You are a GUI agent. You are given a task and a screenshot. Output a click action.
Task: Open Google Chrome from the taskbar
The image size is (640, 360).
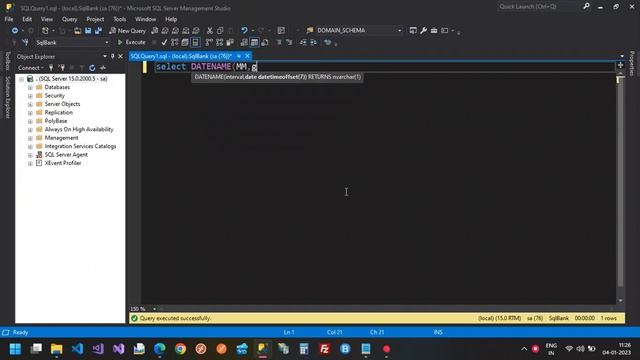pos(180,349)
